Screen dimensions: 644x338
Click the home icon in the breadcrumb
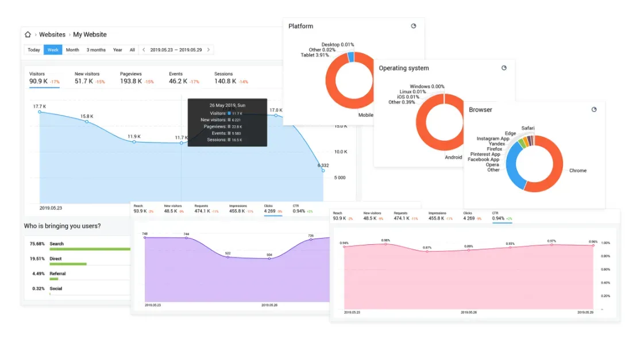tap(28, 34)
